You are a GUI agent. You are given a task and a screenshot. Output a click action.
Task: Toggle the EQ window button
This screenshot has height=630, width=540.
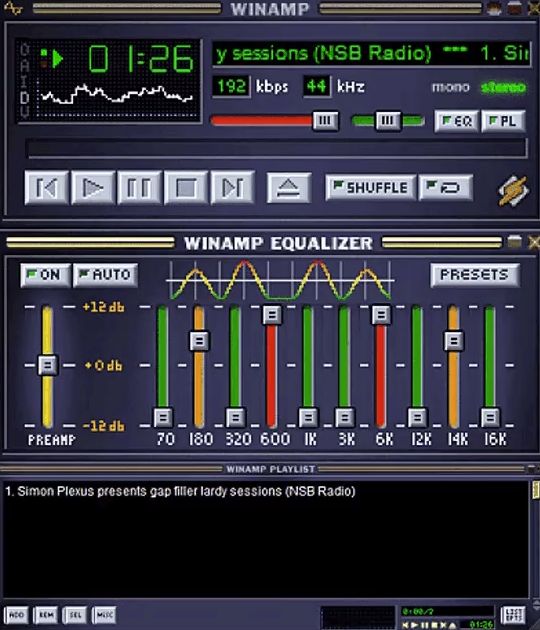456,121
